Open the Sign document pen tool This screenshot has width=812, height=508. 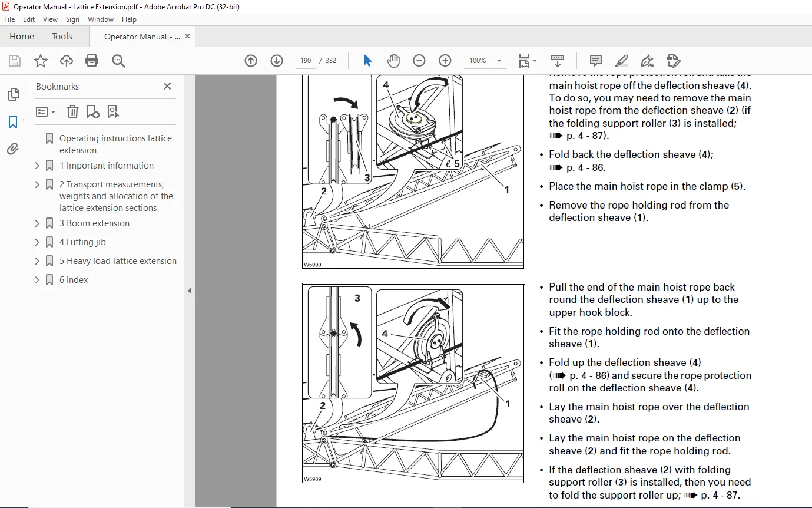(x=647, y=61)
